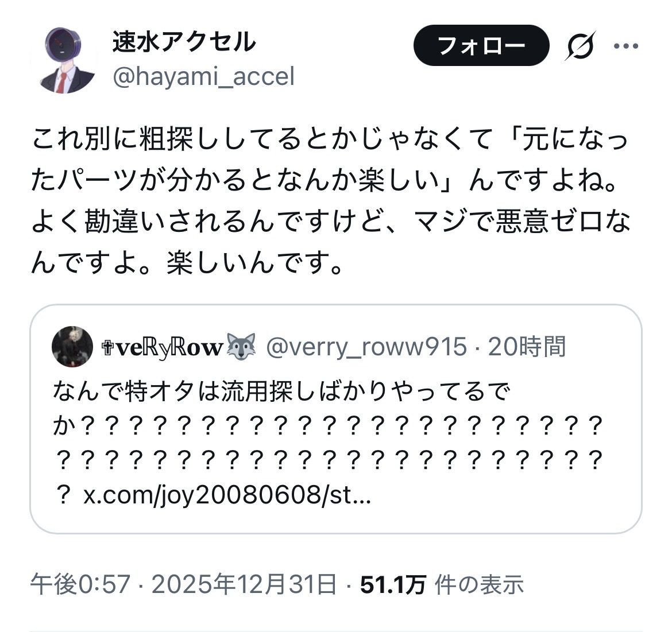Click the @hayami_accel handle
Image resolution: width=672 pixels, height=632 pixels.
pos(203,77)
